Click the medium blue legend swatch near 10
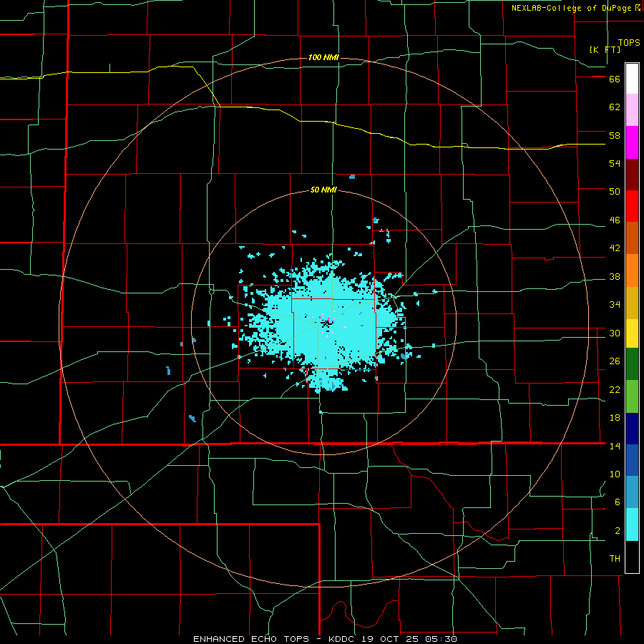The height and width of the screenshot is (644, 644). pyautogui.click(x=632, y=460)
